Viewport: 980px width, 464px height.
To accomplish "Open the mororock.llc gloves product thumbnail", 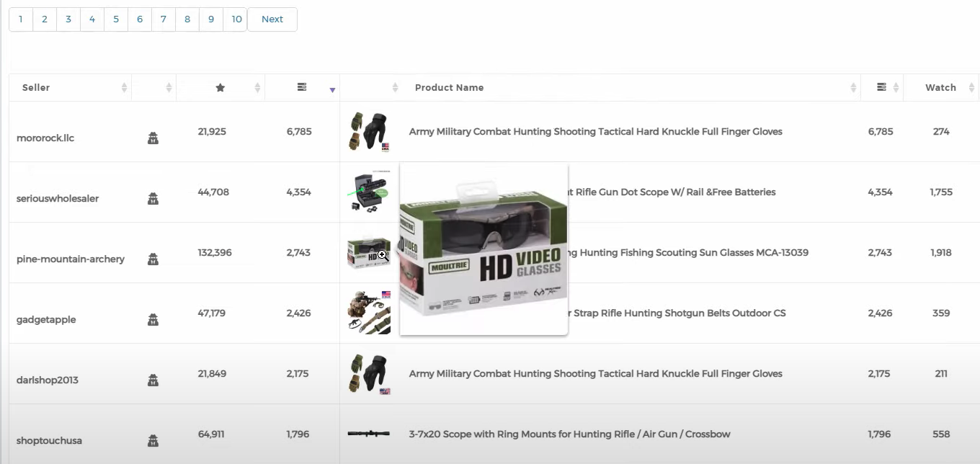I will (369, 131).
